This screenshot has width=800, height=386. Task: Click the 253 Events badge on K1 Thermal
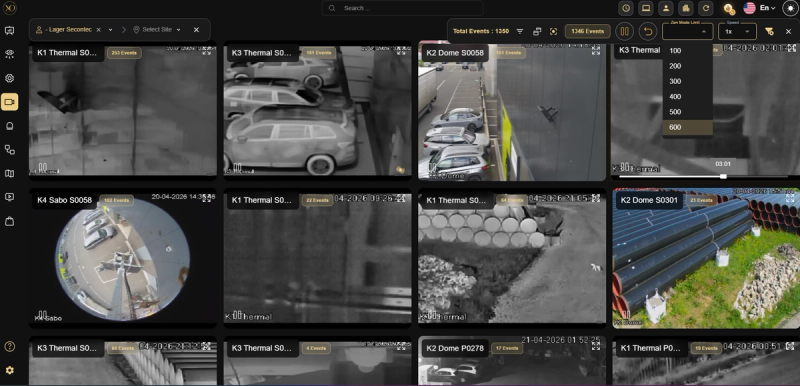click(124, 53)
